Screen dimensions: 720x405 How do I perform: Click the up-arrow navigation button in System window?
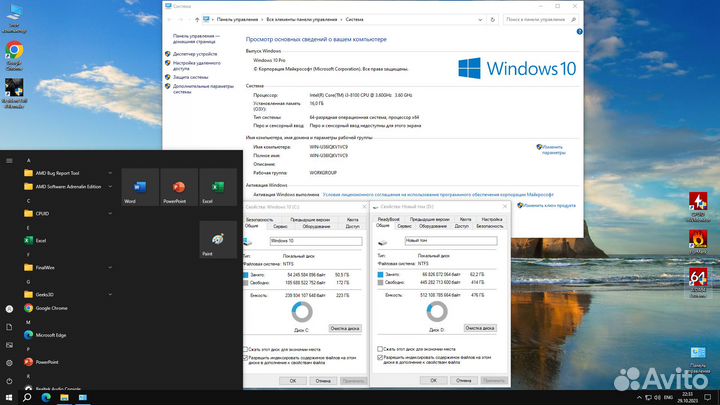pos(197,20)
